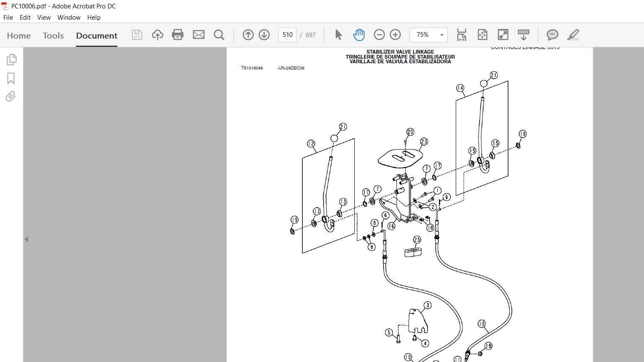The height and width of the screenshot is (362, 644).
Task: Select the highlight pen tool icon
Action: point(573,35)
